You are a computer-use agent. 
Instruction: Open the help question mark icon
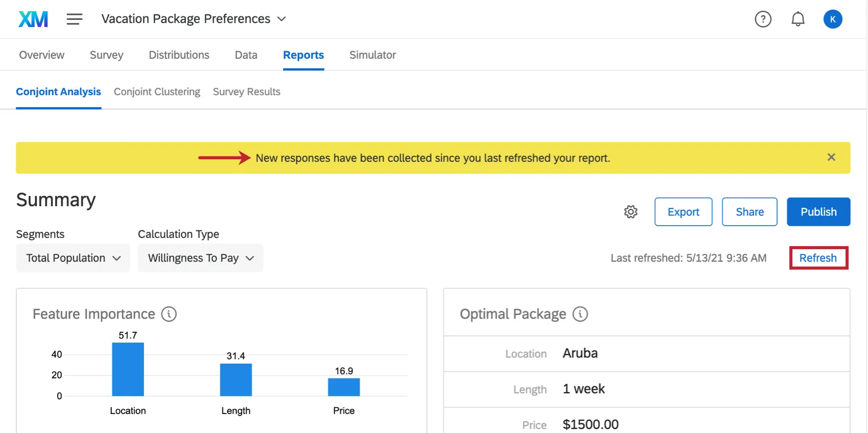763,19
